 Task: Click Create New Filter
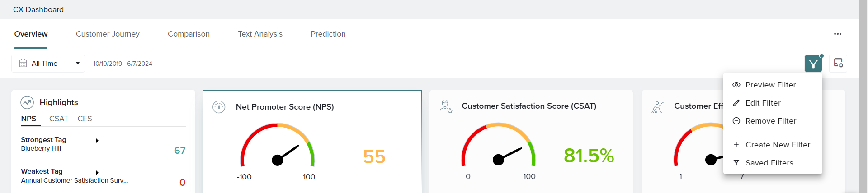[777, 145]
